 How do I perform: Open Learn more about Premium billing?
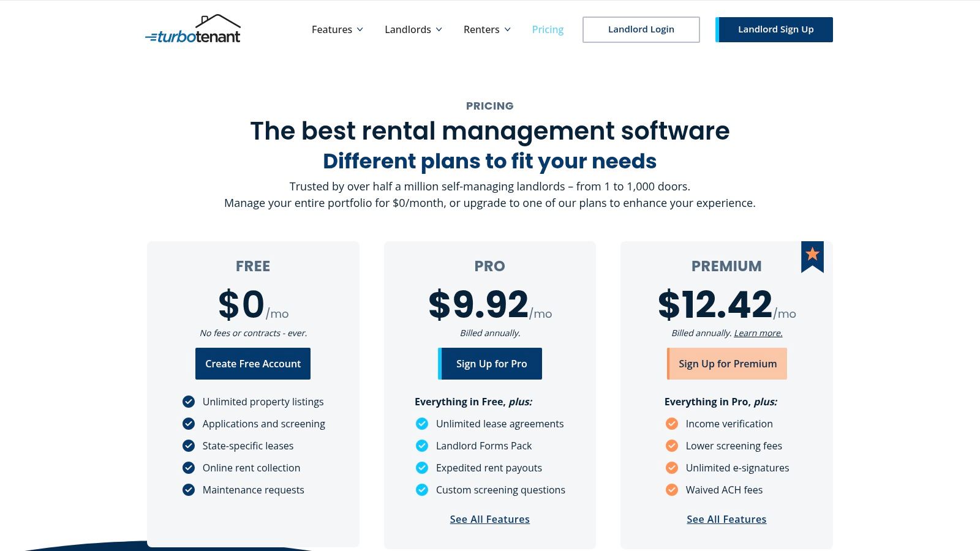pyautogui.click(x=758, y=332)
